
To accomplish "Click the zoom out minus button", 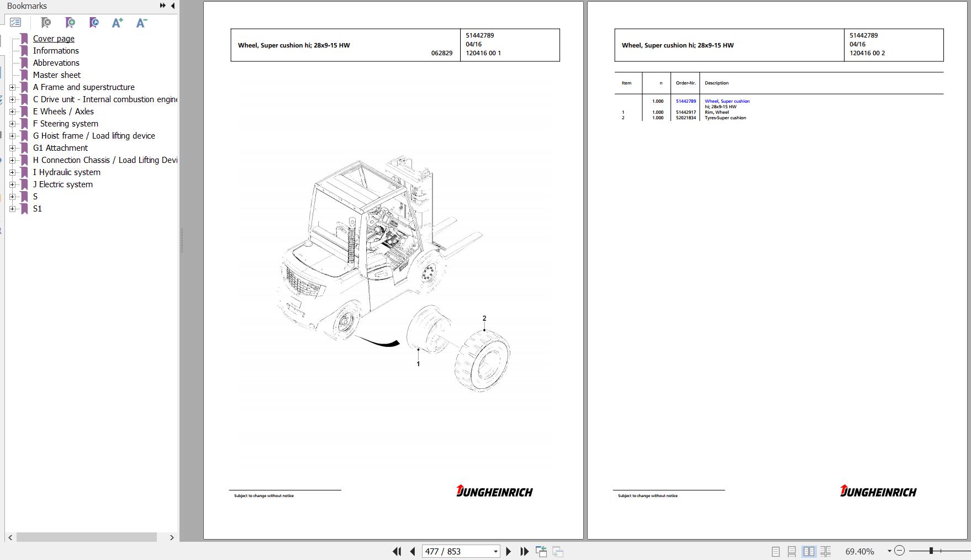I will (x=899, y=551).
